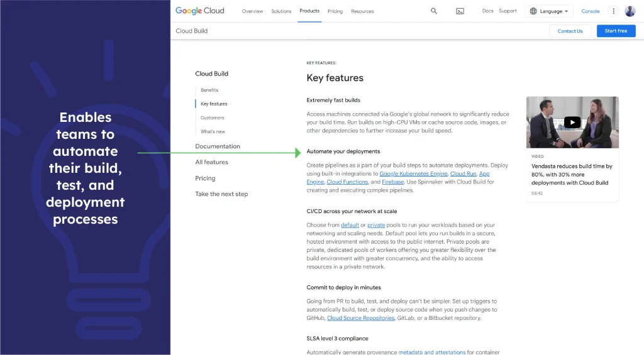Click the user profile avatar
Screen dimensions: 644x355
(x=630, y=11)
